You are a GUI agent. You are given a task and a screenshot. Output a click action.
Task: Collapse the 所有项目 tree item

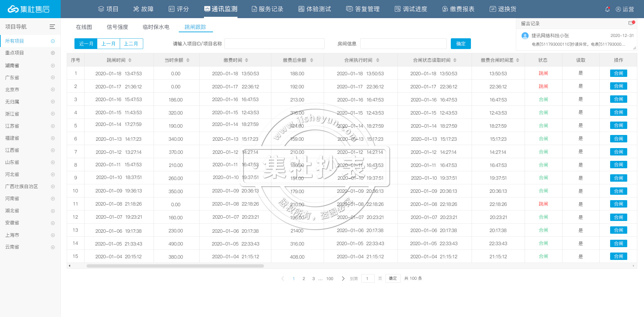(x=53, y=41)
